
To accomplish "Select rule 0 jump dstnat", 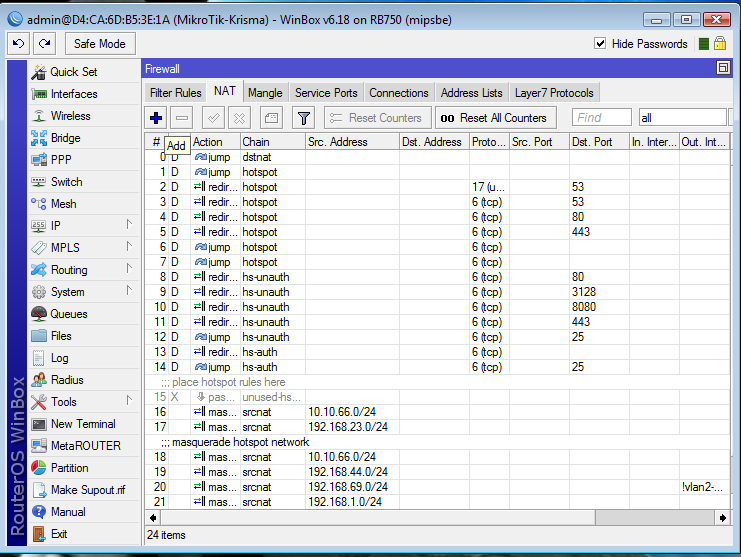I will [437, 157].
